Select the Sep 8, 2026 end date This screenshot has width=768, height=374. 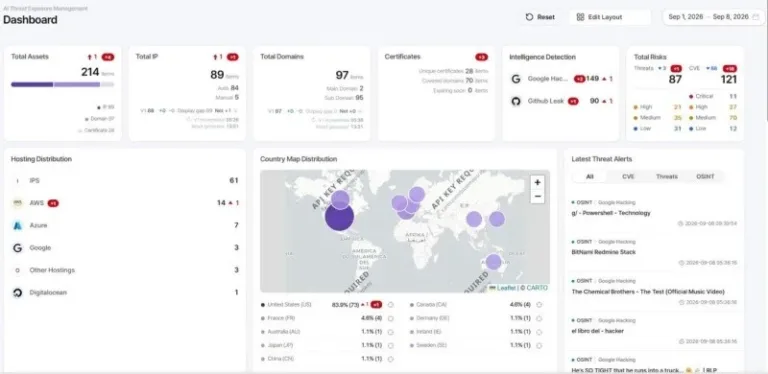point(730,17)
